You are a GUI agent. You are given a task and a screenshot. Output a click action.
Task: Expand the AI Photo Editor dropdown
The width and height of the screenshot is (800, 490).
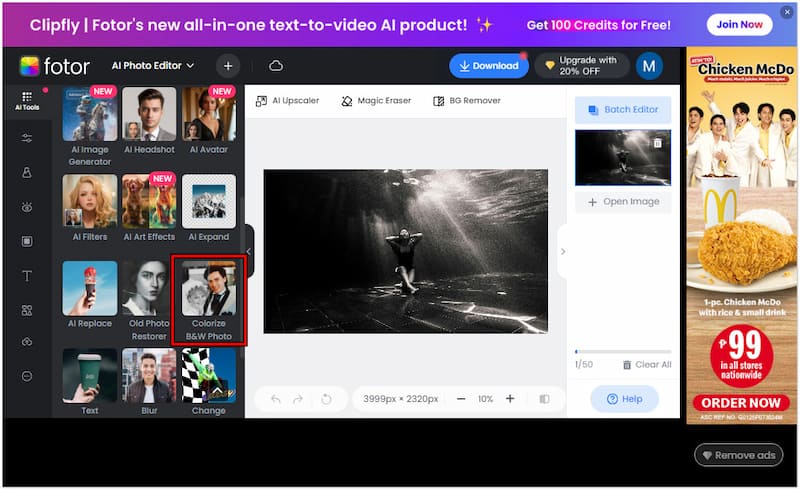153,66
